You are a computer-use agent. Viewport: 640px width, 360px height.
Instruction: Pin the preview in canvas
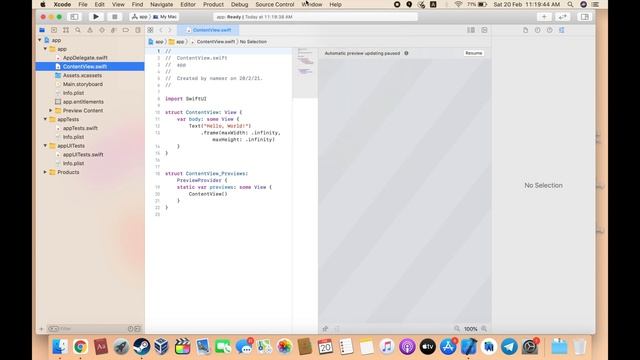325,329
